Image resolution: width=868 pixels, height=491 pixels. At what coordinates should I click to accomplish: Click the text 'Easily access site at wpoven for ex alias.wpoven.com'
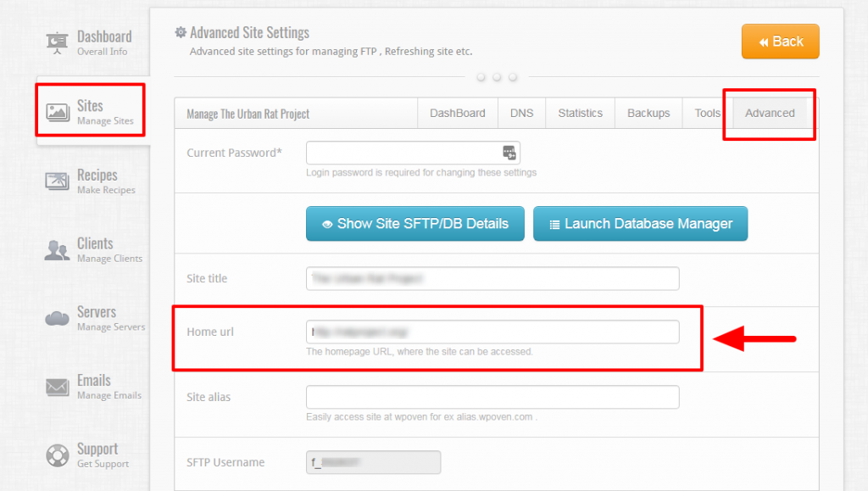[x=420, y=417]
